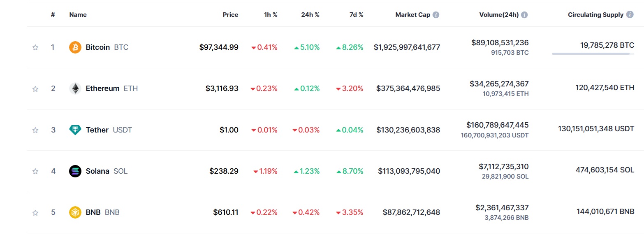Toggle the watchlist star for Ethereum
The height and width of the screenshot is (235, 644).
tap(35, 88)
